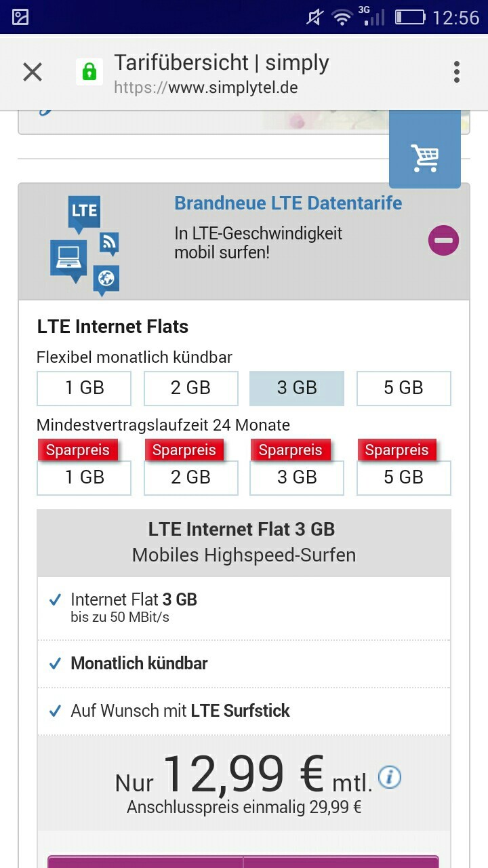
Task: Choose the highlighted 3 GB monthly plan
Action: [x=297, y=388]
